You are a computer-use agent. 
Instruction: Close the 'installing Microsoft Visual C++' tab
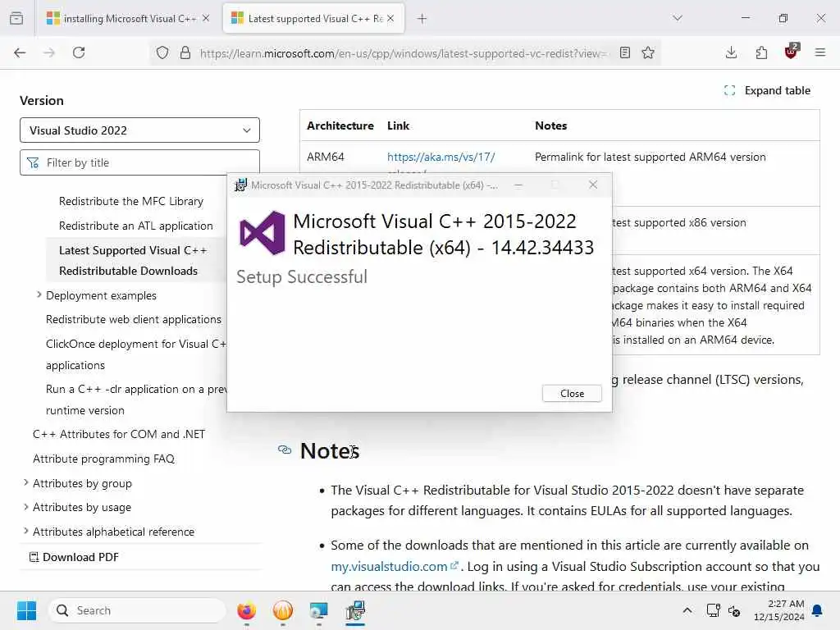(206, 18)
